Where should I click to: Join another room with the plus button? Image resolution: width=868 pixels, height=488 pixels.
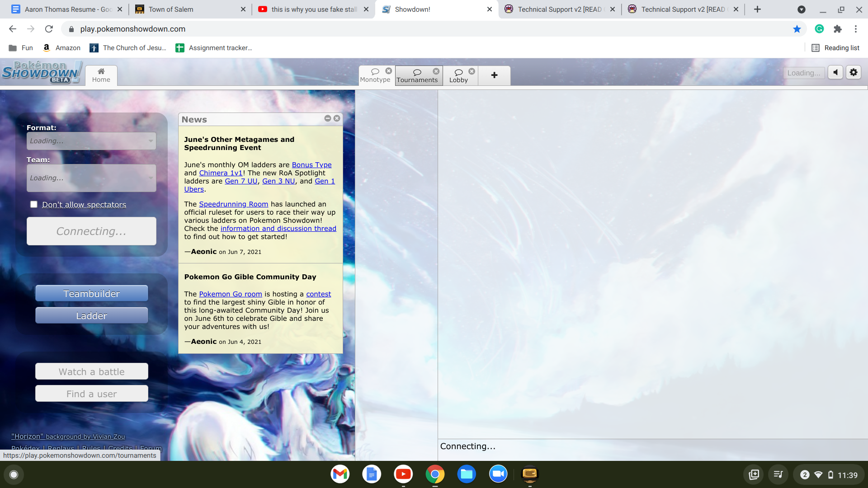pos(494,75)
